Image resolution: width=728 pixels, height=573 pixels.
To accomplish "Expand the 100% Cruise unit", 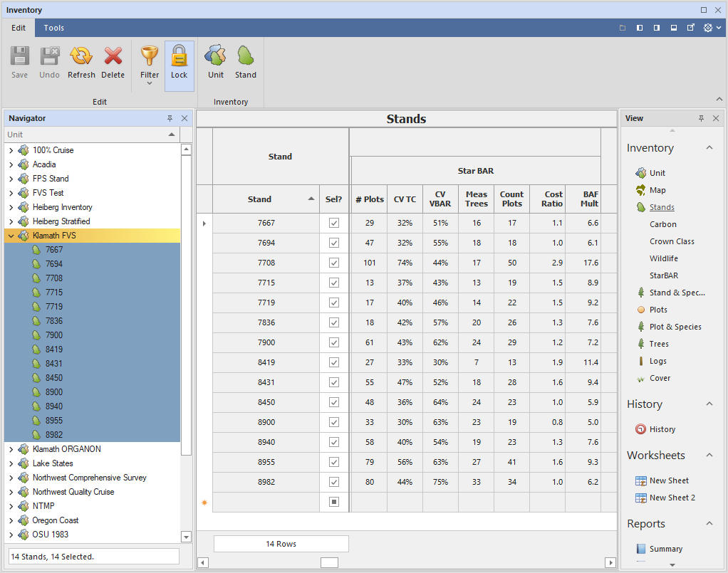I will point(11,151).
